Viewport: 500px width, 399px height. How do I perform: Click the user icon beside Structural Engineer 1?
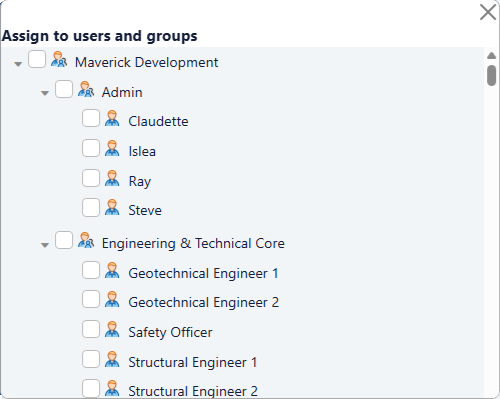(112, 359)
